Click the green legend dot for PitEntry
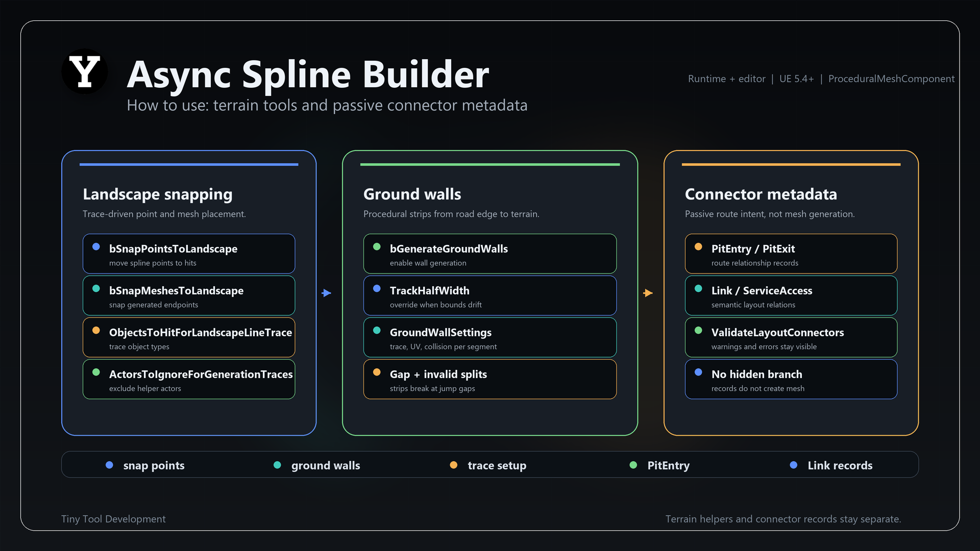Screen dimensions: 980x551 [633, 465]
